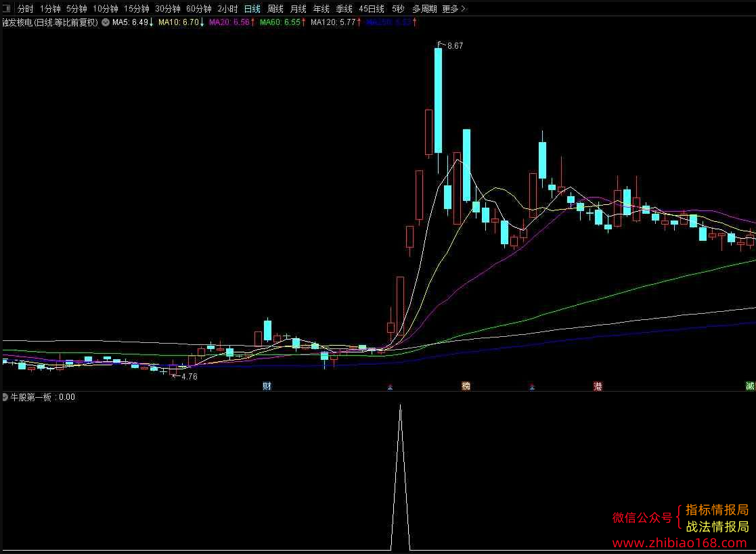Click the MA20 indicator value in magenta

[232, 22]
